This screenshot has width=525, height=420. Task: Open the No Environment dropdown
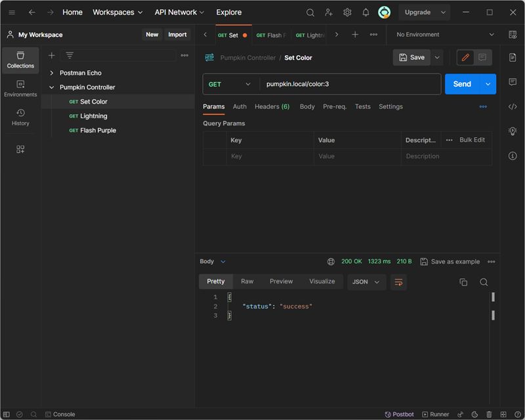pos(445,35)
